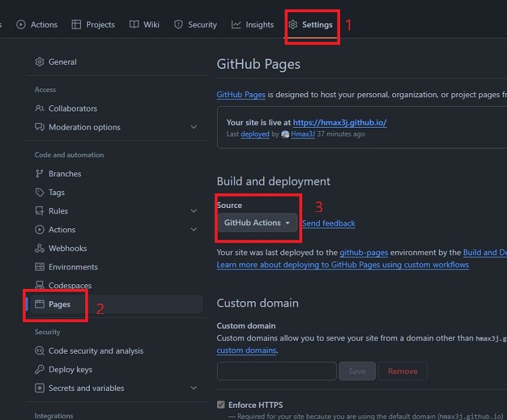Open Tags settings in the sidebar
Viewport: 507px width, 420px height.
point(116,192)
